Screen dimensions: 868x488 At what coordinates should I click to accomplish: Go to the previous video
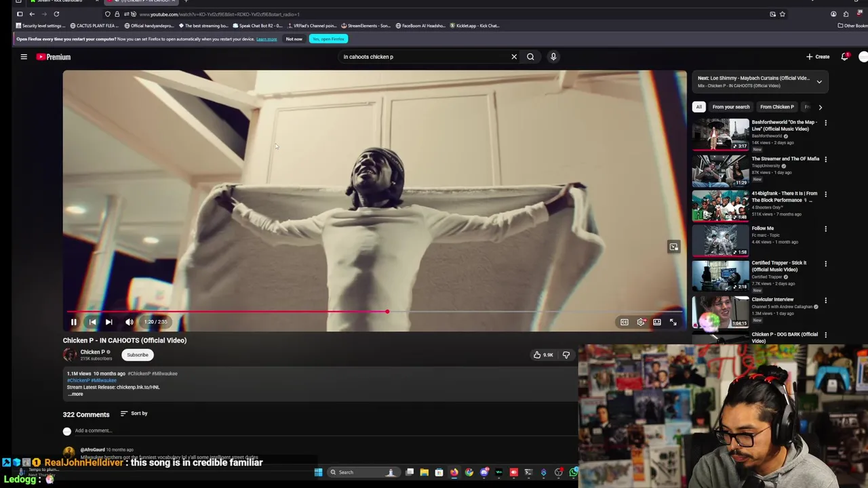point(92,322)
